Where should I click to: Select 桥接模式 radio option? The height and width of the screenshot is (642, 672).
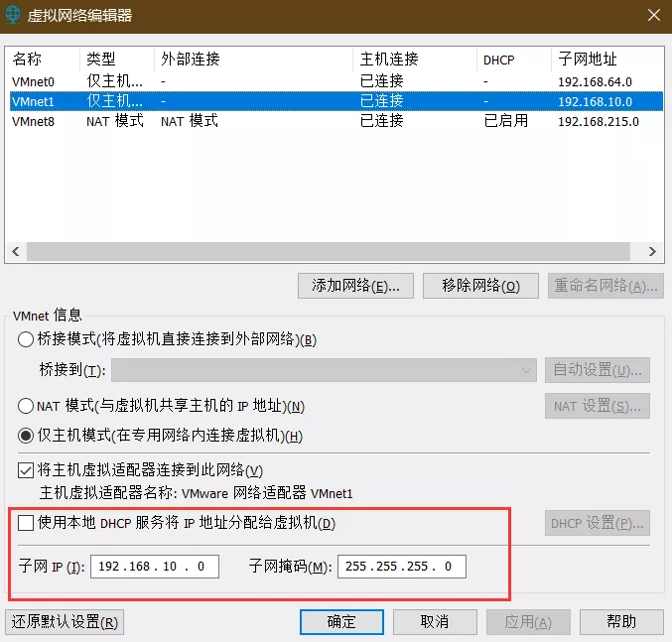coord(26,339)
